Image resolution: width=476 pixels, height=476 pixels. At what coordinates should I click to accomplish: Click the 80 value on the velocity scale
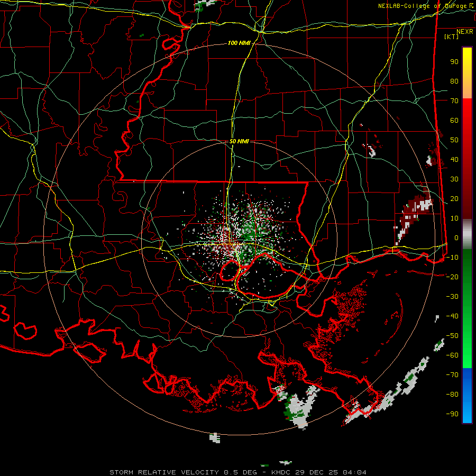click(454, 81)
